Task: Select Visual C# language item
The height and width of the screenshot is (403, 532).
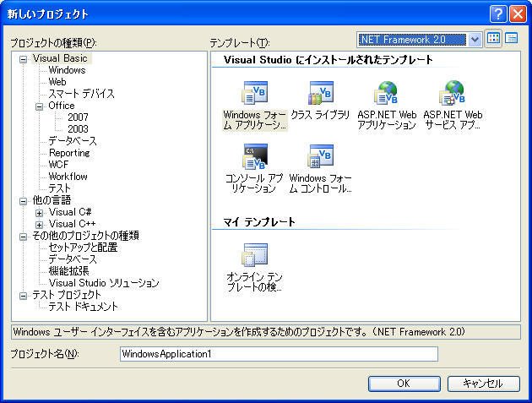Action: pyautogui.click(x=70, y=212)
